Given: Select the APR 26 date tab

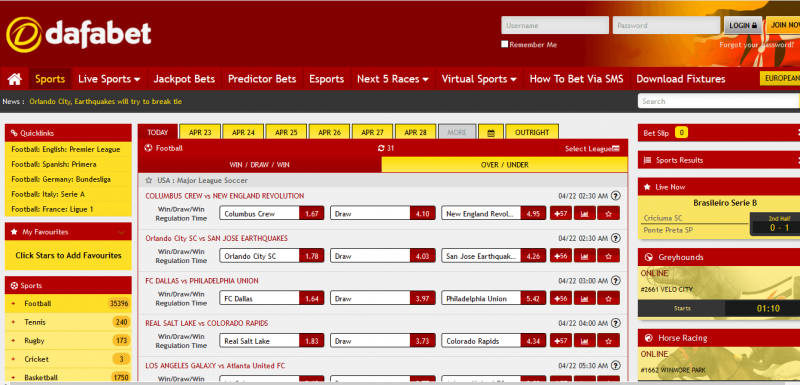Looking at the screenshot, I should [x=329, y=132].
